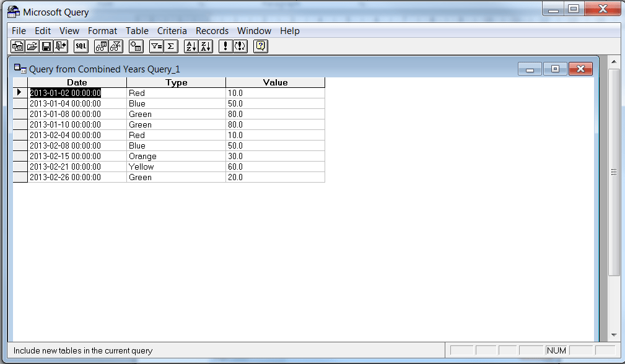Click the Yellow type cell
This screenshot has height=364, width=625.
pyautogui.click(x=176, y=167)
